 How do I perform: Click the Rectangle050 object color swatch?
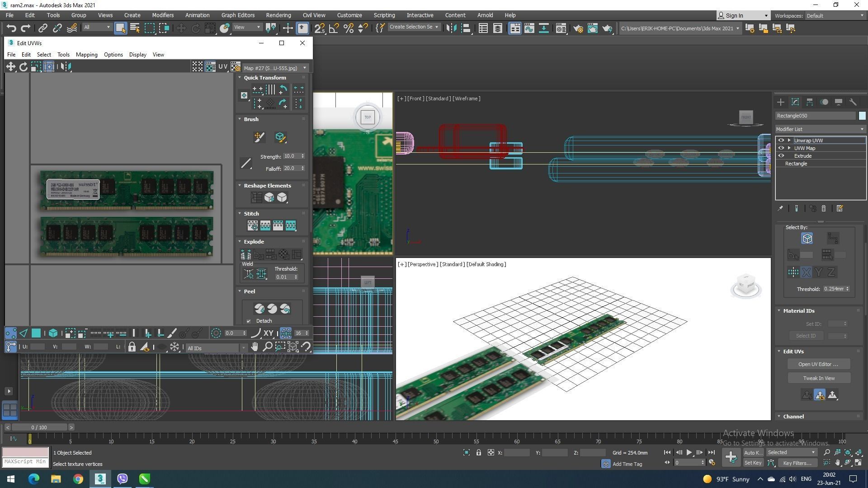(x=862, y=116)
